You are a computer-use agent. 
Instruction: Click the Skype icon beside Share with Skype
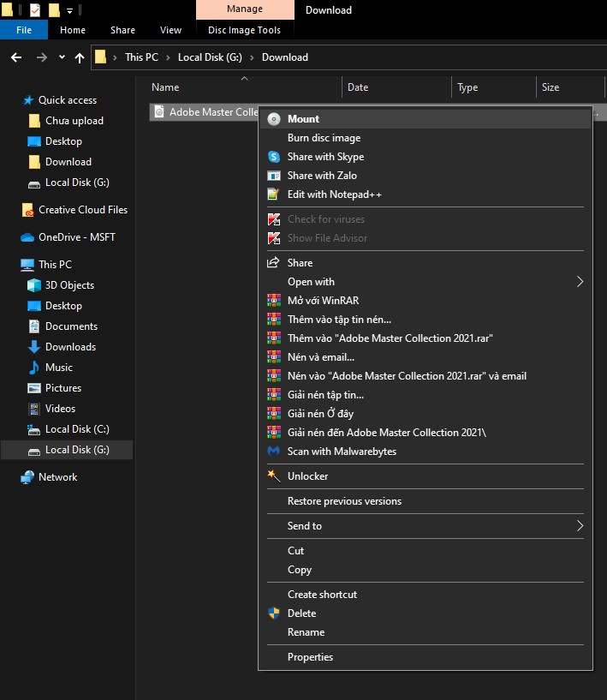pyautogui.click(x=274, y=157)
